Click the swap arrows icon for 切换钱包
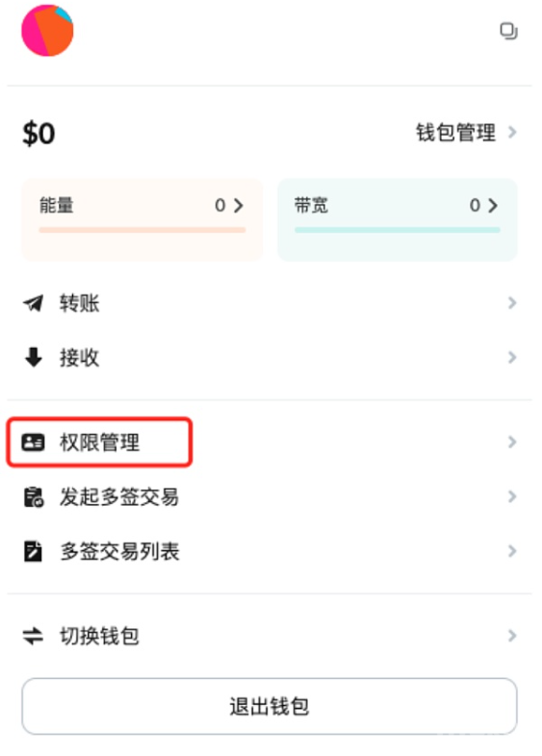542x756 pixels. [x=34, y=636]
